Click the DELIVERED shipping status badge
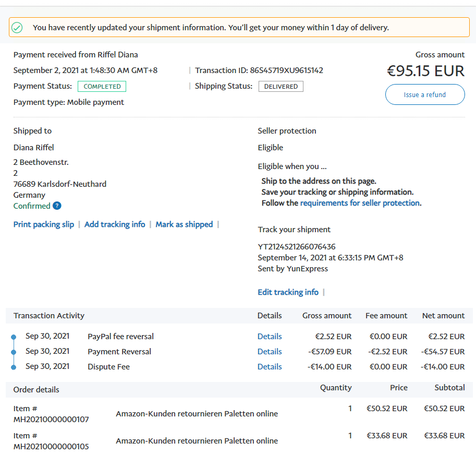The width and height of the screenshot is (476, 454). [280, 87]
